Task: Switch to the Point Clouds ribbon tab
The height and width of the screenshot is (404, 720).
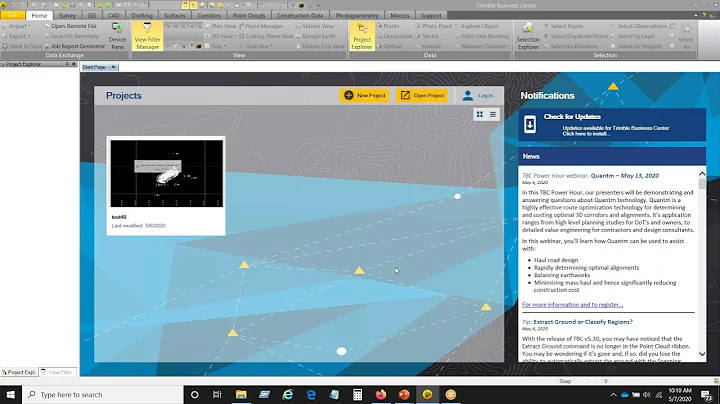Action: tap(249, 15)
